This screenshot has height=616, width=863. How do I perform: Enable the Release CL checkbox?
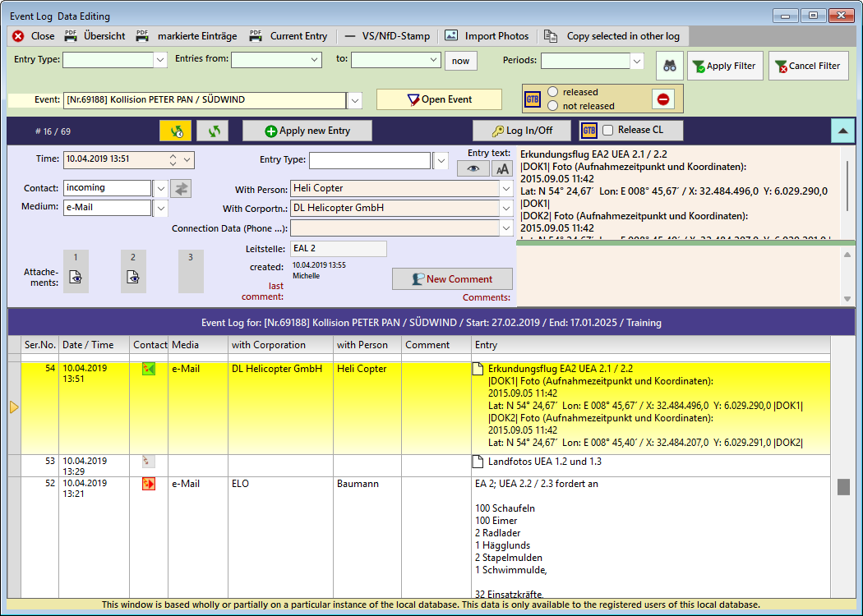pyautogui.click(x=607, y=131)
